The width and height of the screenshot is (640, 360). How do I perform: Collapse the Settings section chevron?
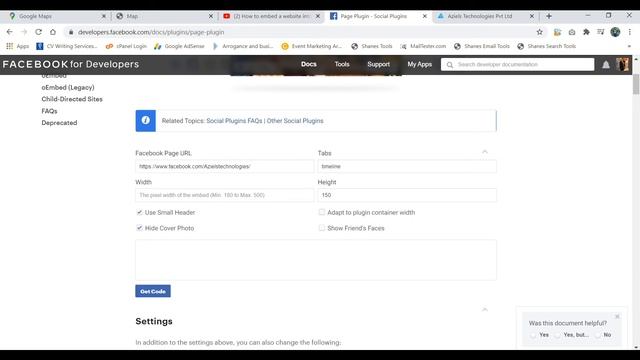(485, 310)
